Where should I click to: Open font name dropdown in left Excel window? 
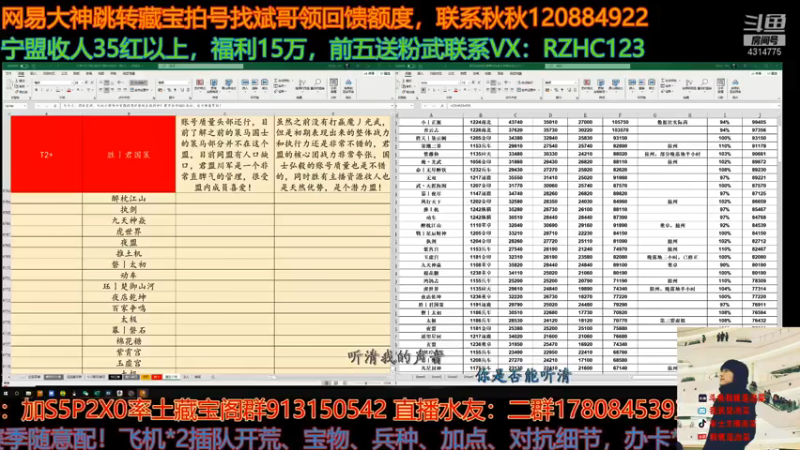tap(73, 83)
